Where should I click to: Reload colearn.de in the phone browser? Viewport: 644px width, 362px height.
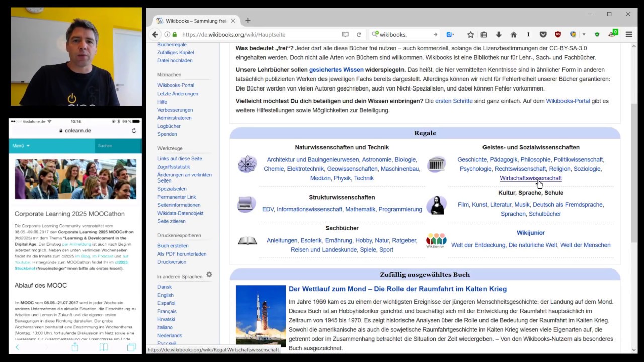[x=134, y=130]
